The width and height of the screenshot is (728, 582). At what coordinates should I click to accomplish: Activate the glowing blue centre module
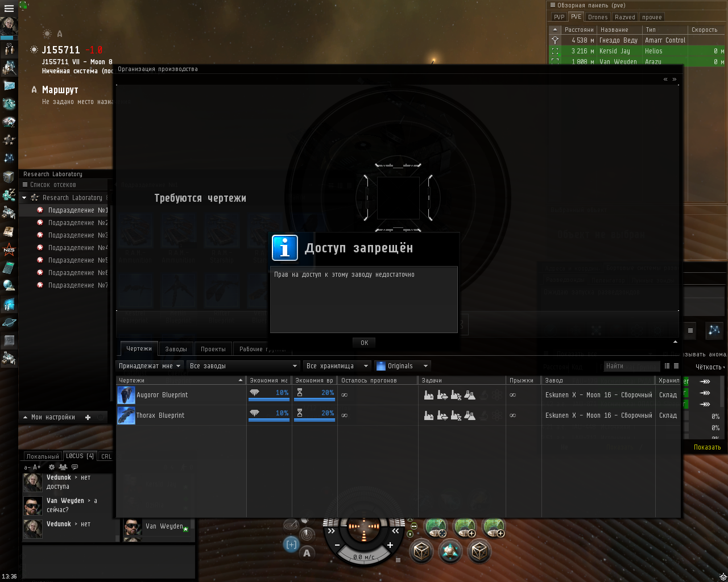pyautogui.click(x=450, y=551)
